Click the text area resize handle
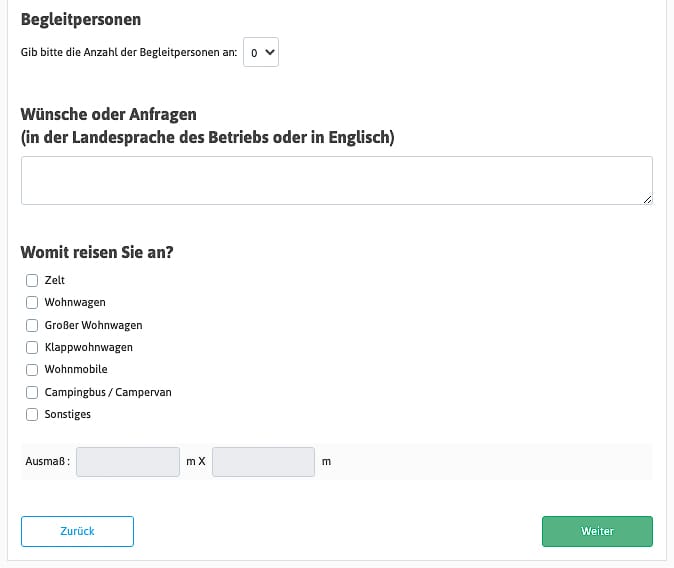The image size is (674, 568). (647, 199)
